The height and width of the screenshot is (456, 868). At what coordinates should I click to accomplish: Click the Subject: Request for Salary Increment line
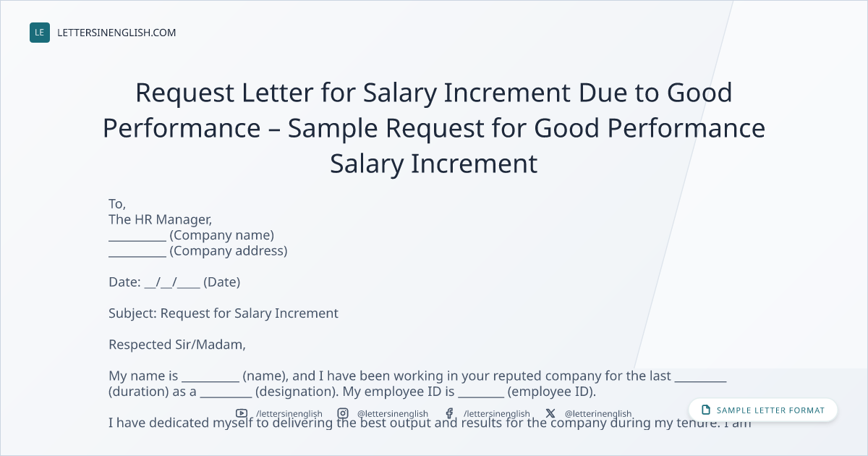(x=224, y=313)
